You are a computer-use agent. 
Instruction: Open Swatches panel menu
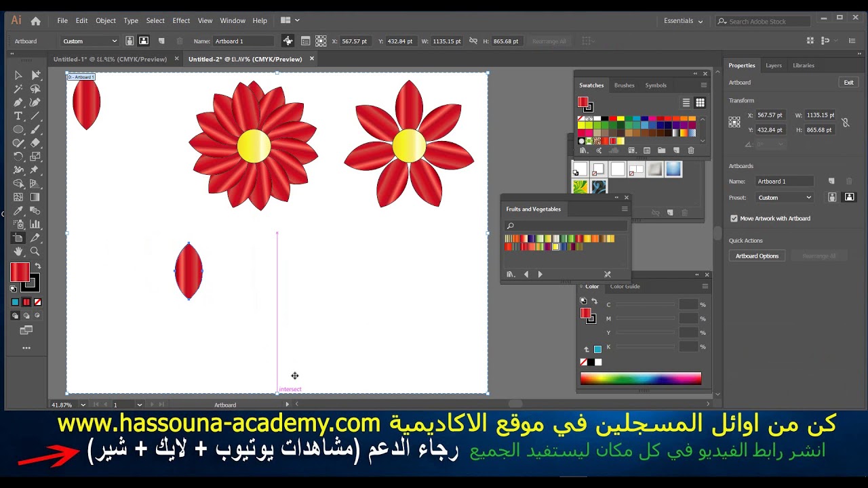pyautogui.click(x=703, y=85)
